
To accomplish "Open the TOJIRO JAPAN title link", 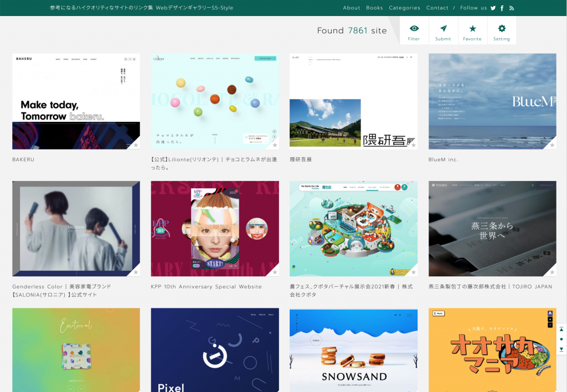I will click(490, 287).
